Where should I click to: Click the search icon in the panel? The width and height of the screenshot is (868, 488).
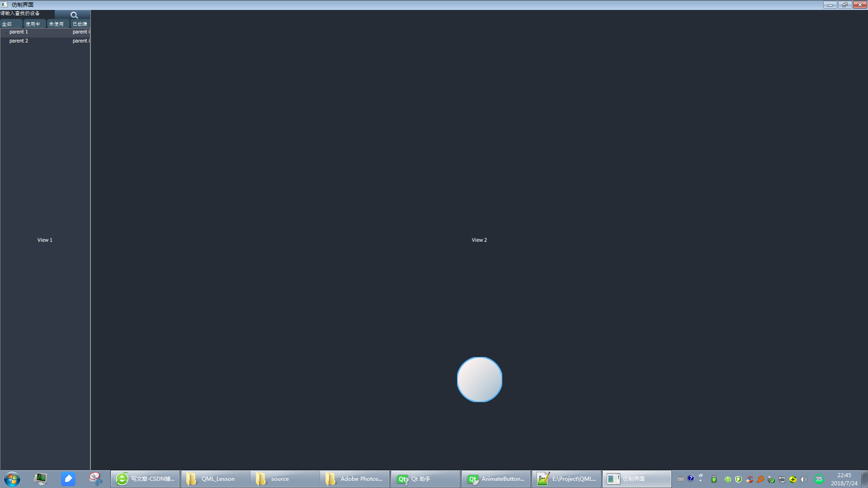click(x=74, y=15)
